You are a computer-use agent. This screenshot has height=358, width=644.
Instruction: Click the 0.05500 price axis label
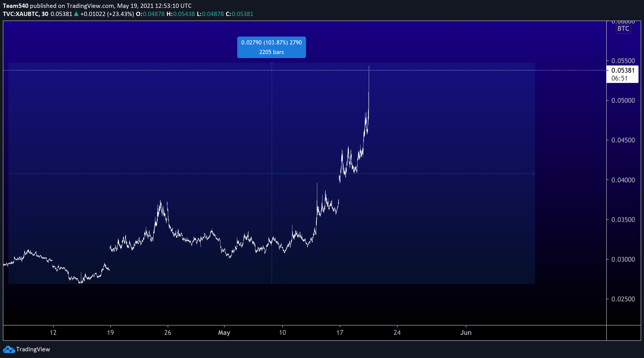point(623,61)
